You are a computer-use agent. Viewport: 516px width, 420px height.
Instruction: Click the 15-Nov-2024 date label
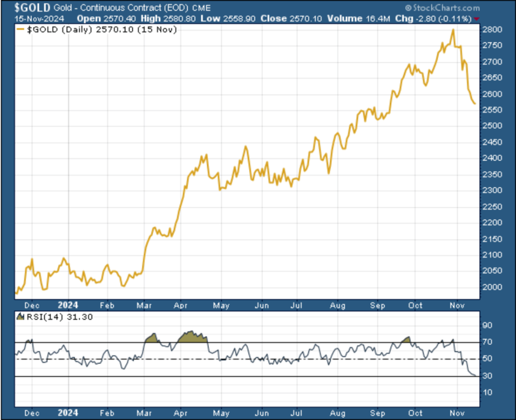pos(39,18)
